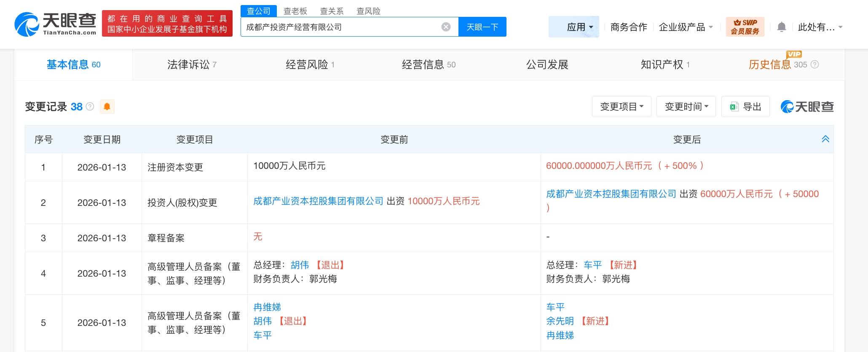
Task: Expand the 企业级产品 menu
Action: pyautogui.click(x=686, y=27)
